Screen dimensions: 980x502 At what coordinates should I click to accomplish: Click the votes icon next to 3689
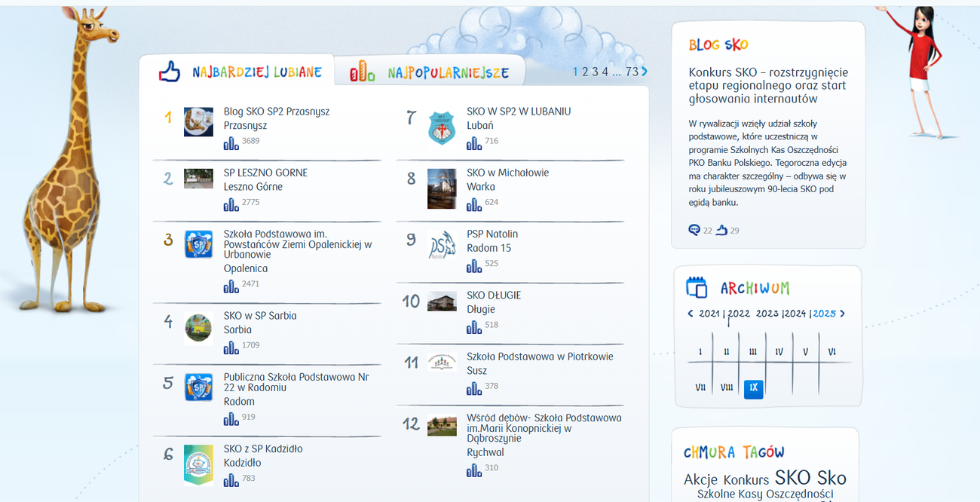coord(231,143)
